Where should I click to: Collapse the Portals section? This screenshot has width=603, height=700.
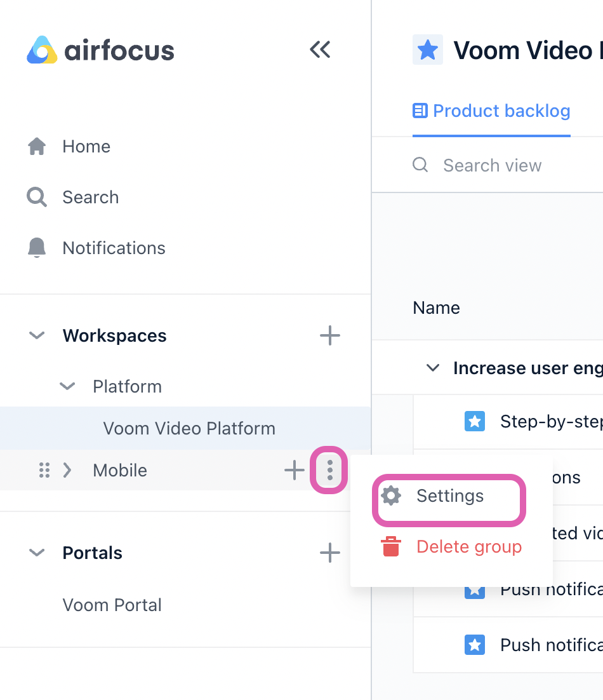click(37, 553)
